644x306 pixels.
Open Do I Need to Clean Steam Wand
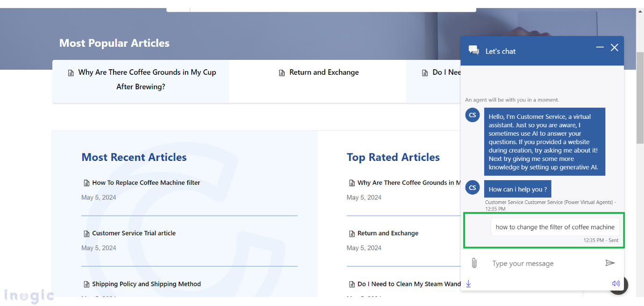[x=409, y=284]
